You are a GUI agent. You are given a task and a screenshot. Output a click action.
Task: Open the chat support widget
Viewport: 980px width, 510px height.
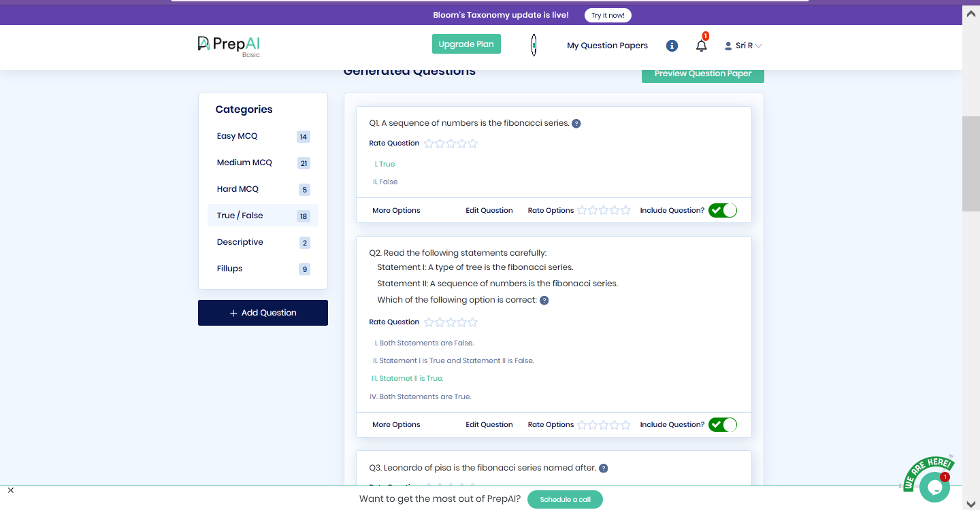point(934,486)
